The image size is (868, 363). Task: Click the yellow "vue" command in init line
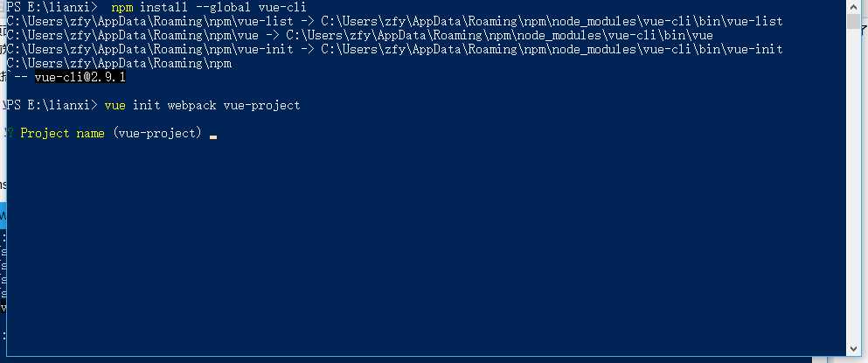tap(115, 105)
